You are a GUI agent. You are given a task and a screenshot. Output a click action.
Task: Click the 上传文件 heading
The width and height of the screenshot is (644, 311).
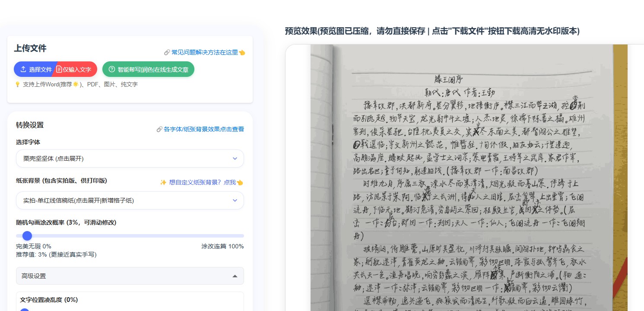click(x=30, y=48)
